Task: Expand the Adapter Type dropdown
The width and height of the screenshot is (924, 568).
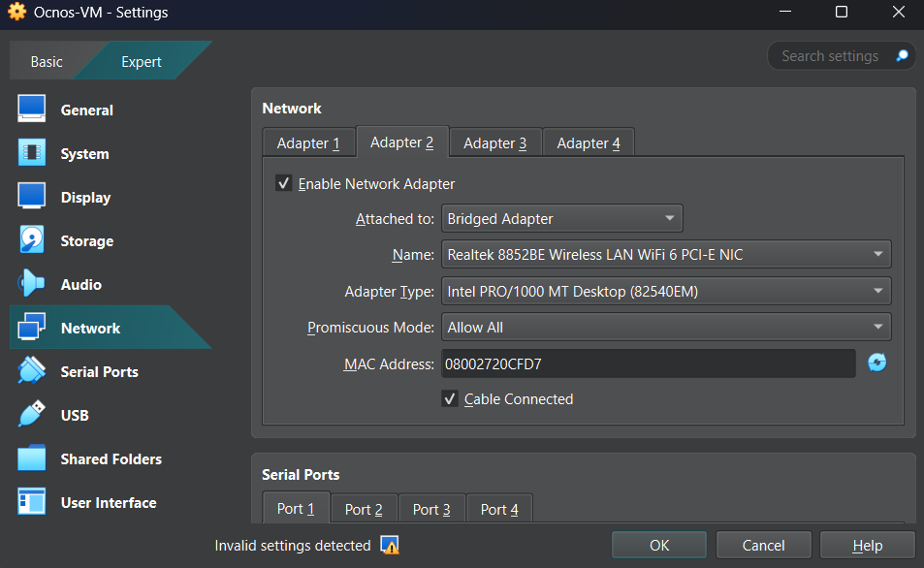Action: point(666,291)
